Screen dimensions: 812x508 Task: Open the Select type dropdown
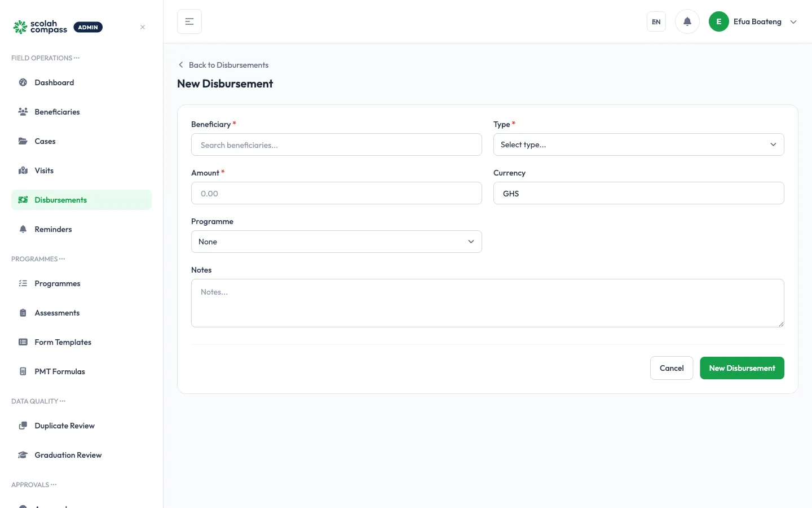[x=638, y=144]
